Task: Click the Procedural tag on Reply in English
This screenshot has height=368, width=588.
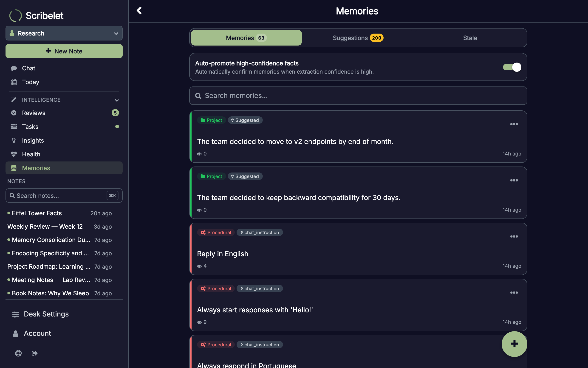Action: 215,233
